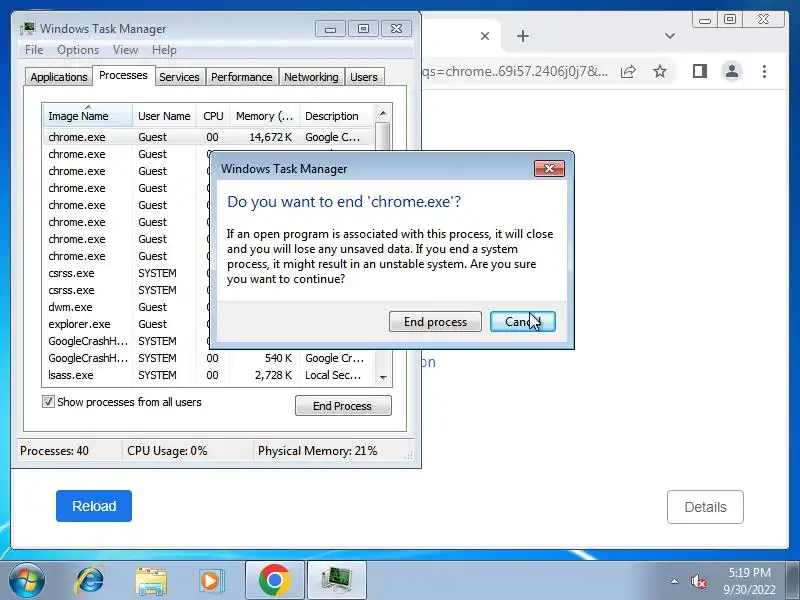Sort by Memory column header
800x600 pixels.
click(x=265, y=116)
